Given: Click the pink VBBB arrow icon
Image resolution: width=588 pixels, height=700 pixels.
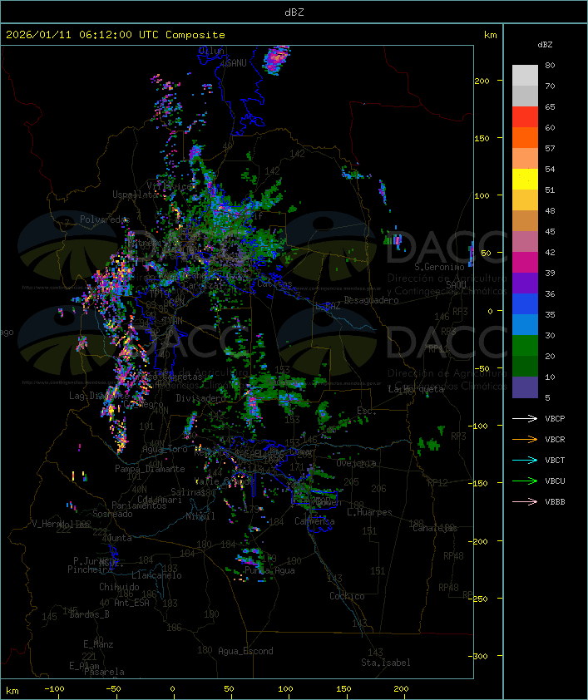Looking at the screenshot, I should (525, 501).
